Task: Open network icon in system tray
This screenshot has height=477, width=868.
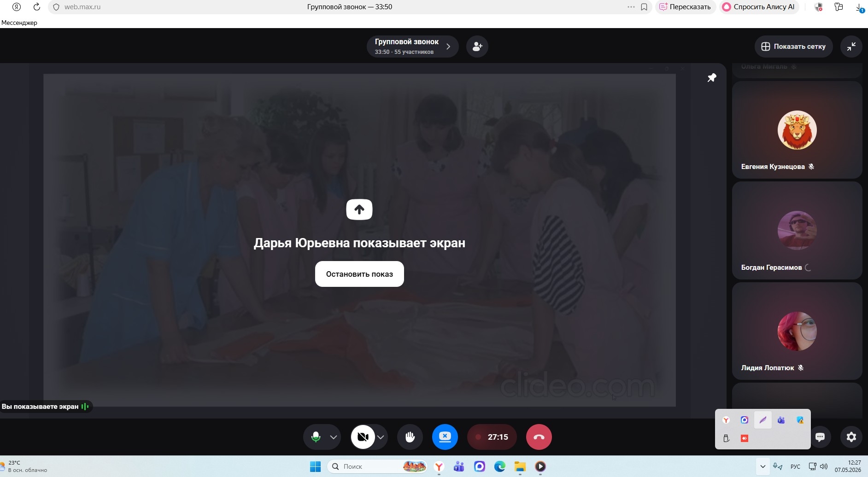Action: [x=813, y=466]
